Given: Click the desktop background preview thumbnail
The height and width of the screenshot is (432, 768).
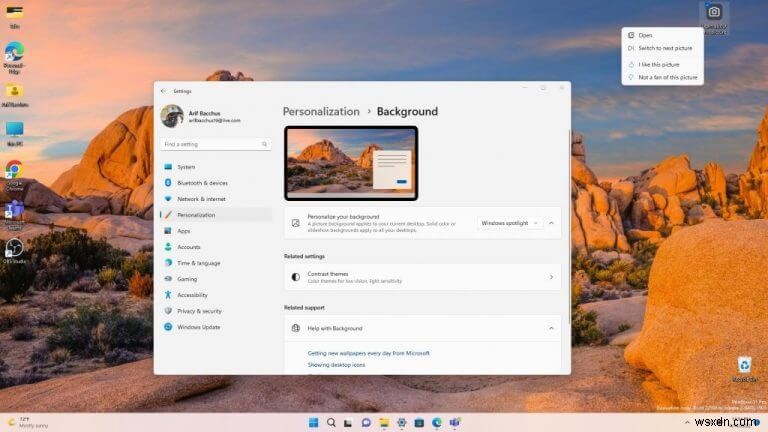Looking at the screenshot, I should pos(351,163).
